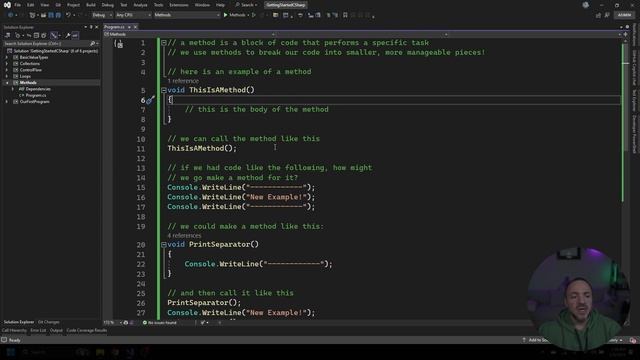This screenshot has height=360, width=640.
Task: Open the Help menu
Action: tap(220, 5)
